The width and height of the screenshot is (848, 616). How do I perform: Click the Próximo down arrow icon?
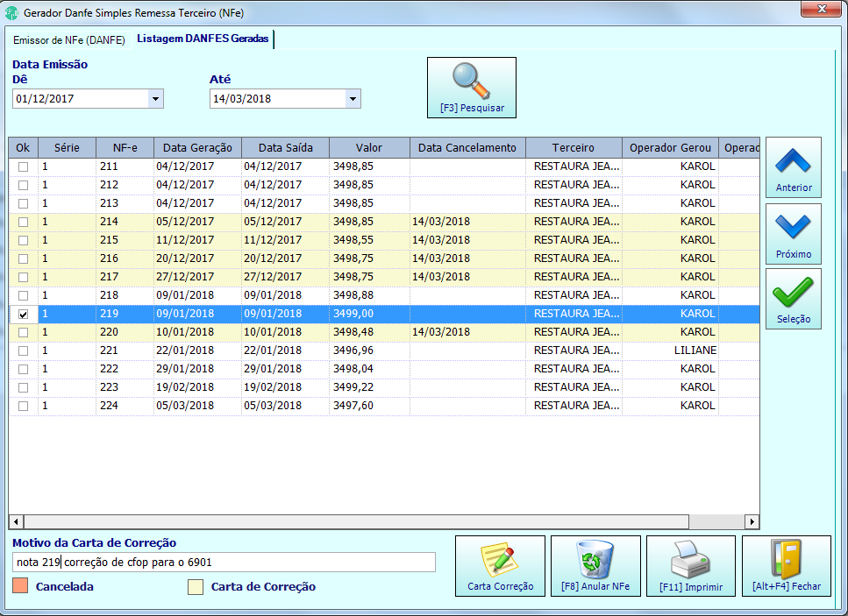(x=793, y=227)
